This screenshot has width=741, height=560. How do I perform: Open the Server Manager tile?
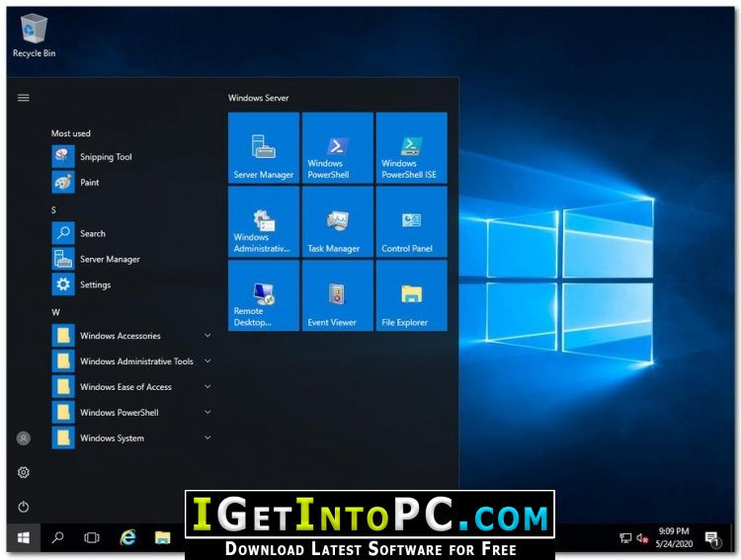pos(264,148)
